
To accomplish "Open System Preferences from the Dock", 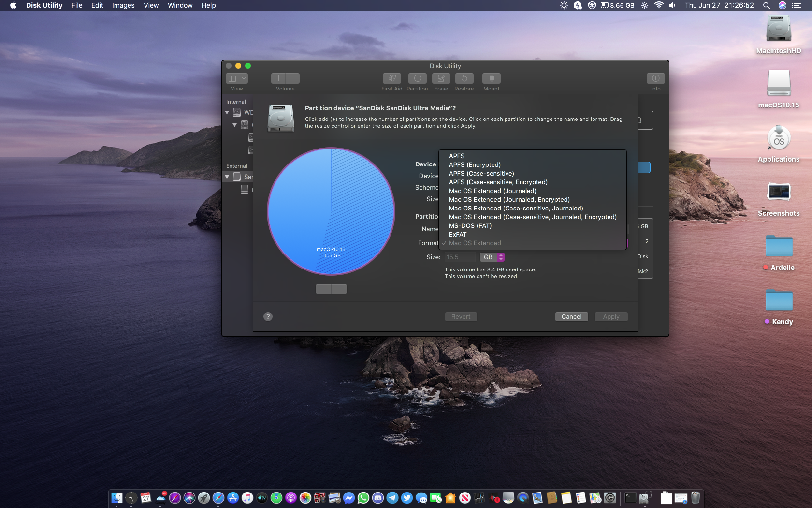I will click(610, 498).
